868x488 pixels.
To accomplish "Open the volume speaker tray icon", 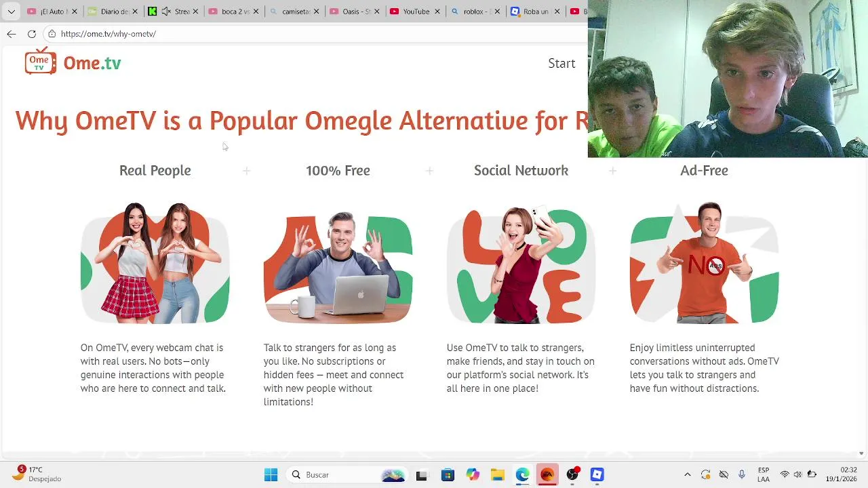I will pos(797,474).
